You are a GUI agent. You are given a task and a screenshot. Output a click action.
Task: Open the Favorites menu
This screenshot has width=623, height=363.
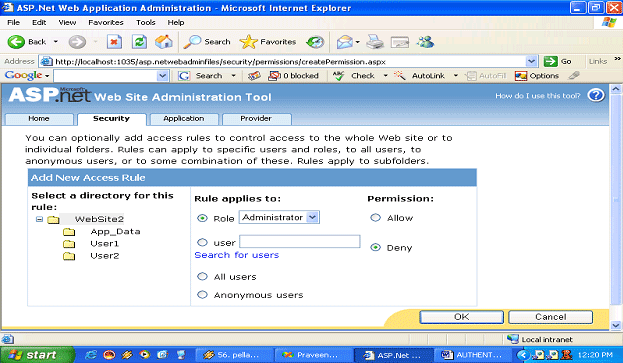click(x=106, y=22)
